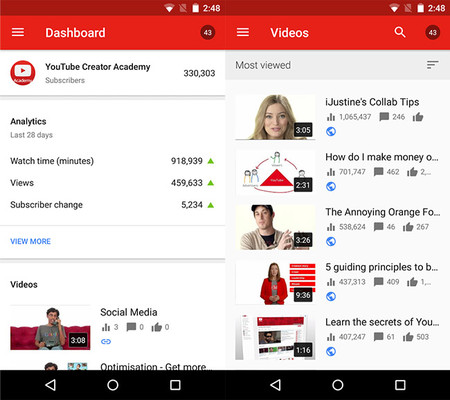Image resolution: width=450 pixels, height=400 pixels.
Task: Tap the Annoying Orange thumbnail 3:26
Action: 275,227
